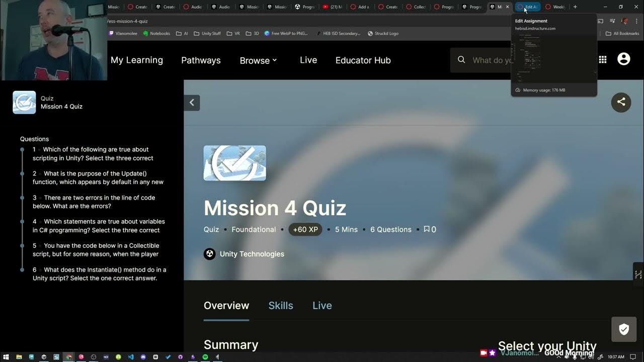The image size is (644, 362).
Task: Open the Educator Hub nav item
Action: [x=363, y=60]
